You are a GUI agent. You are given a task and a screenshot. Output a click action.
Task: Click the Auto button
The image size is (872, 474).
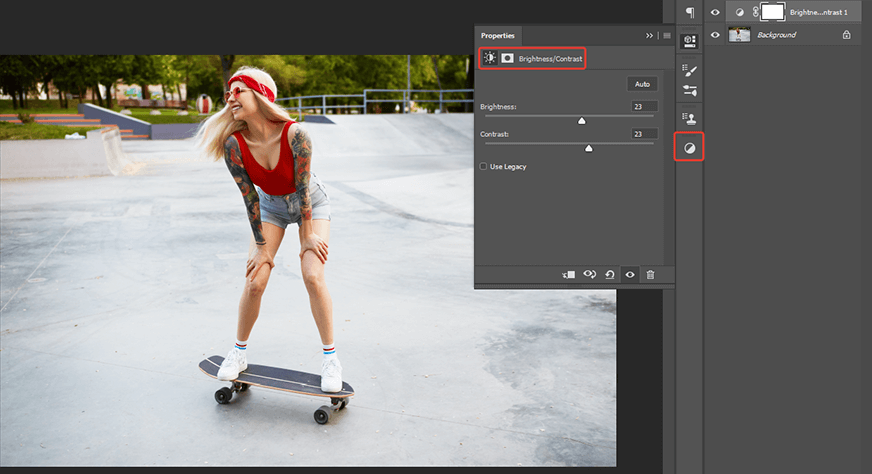point(642,84)
